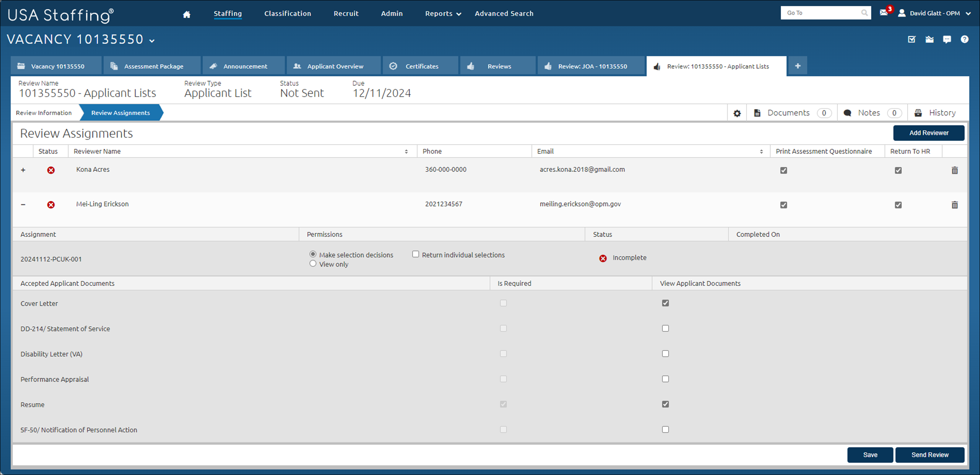
Task: Open Notes panel
Action: (x=873, y=113)
